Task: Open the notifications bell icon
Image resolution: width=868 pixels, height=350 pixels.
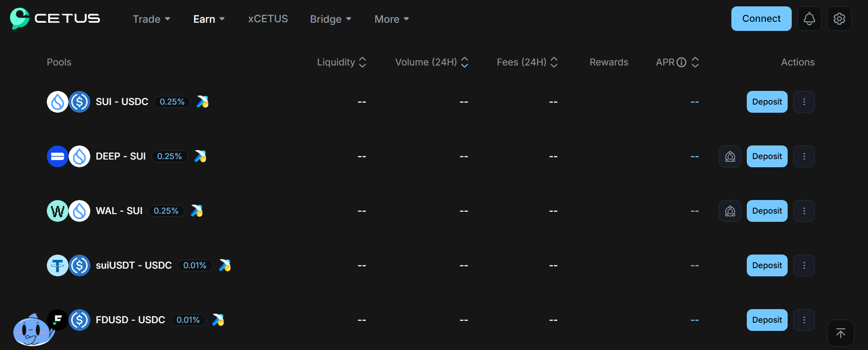Action: tap(809, 19)
